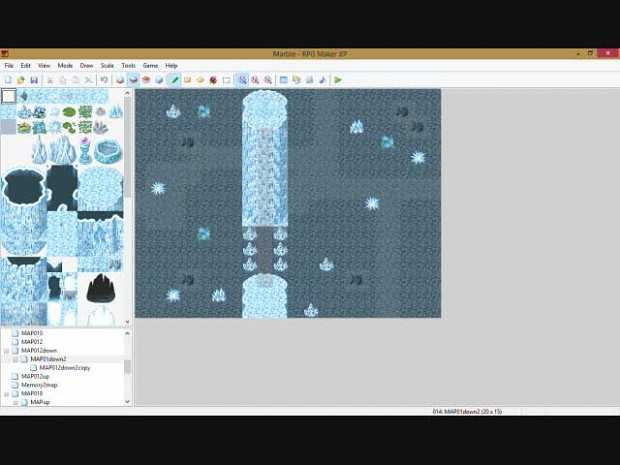Click the Paste icon in the toolbar

click(76, 80)
